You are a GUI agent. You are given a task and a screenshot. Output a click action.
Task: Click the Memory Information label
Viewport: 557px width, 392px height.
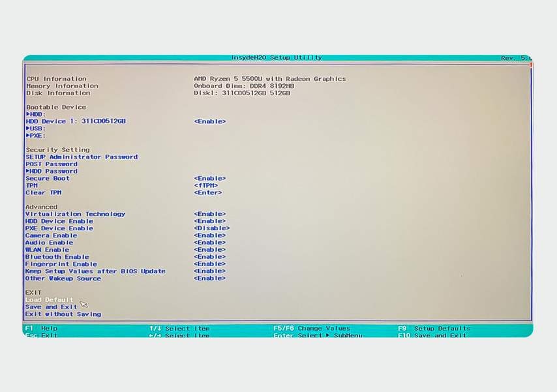[x=63, y=86]
